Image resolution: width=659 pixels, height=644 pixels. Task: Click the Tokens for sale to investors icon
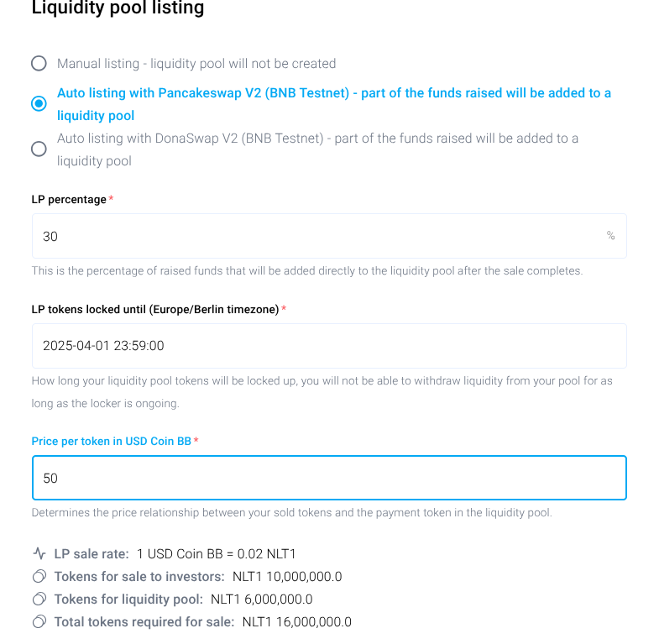click(x=39, y=576)
